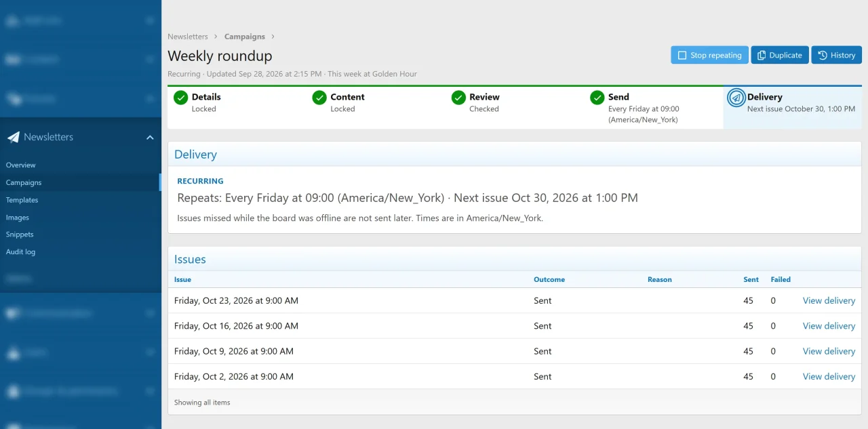Click the green check icon beside Content
Viewport: 868px width, 429px height.
(319, 98)
